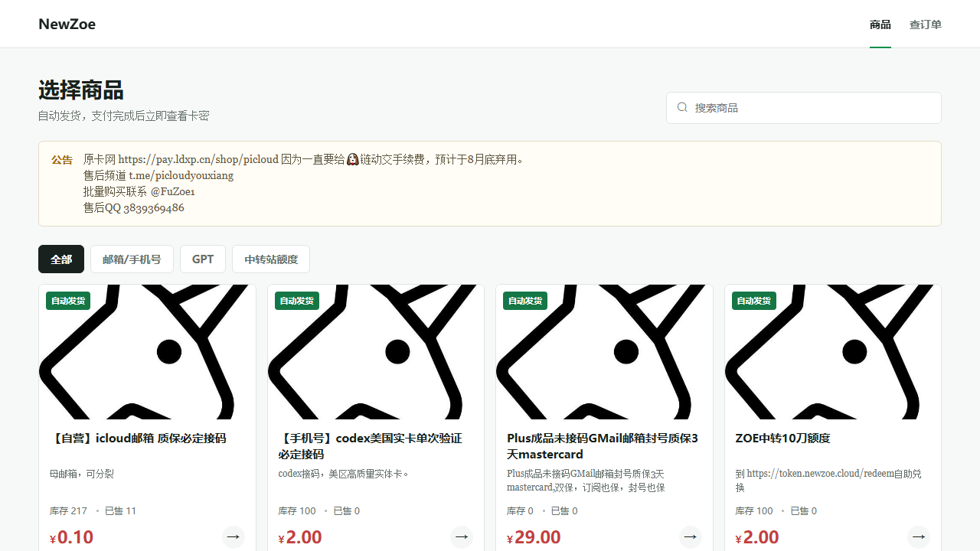Filter by 中转站额度 category
The width and height of the screenshot is (980, 551).
coord(271,259)
